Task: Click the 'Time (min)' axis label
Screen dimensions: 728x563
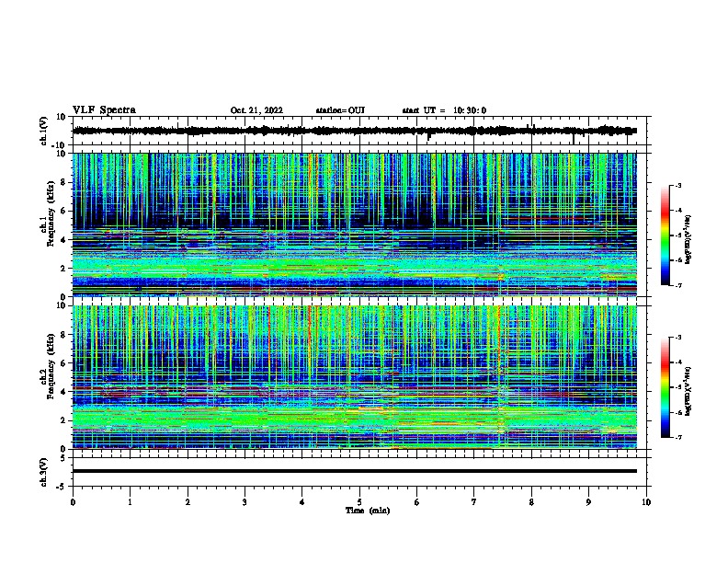Action: (368, 511)
